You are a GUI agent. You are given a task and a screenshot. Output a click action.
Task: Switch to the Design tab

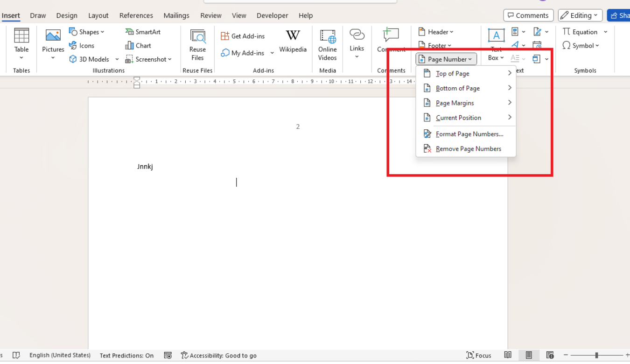[67, 15]
